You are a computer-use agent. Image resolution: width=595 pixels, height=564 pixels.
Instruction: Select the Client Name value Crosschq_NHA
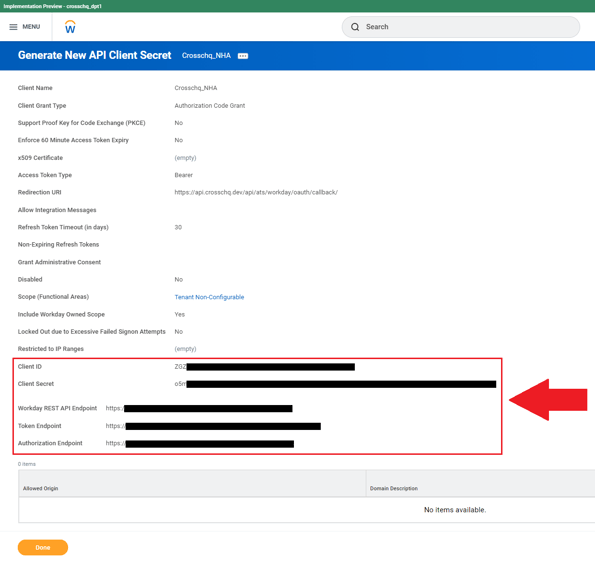tap(196, 88)
